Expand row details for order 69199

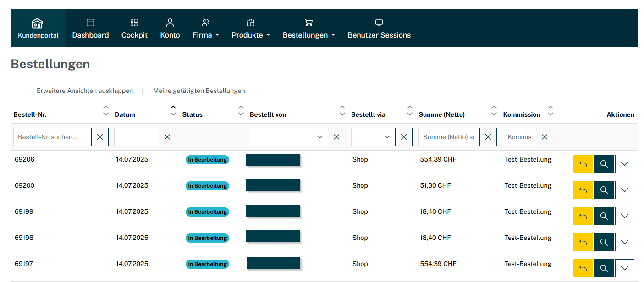[624, 216]
